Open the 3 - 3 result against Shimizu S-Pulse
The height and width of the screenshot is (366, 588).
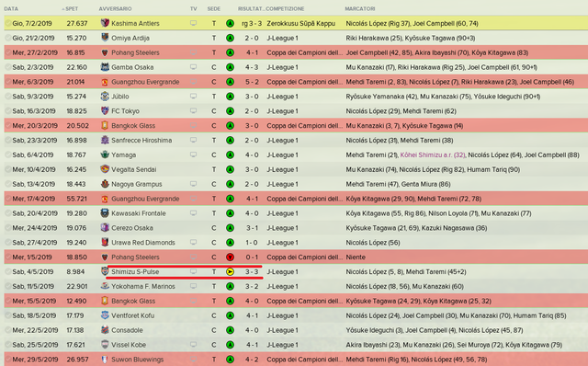(x=252, y=272)
